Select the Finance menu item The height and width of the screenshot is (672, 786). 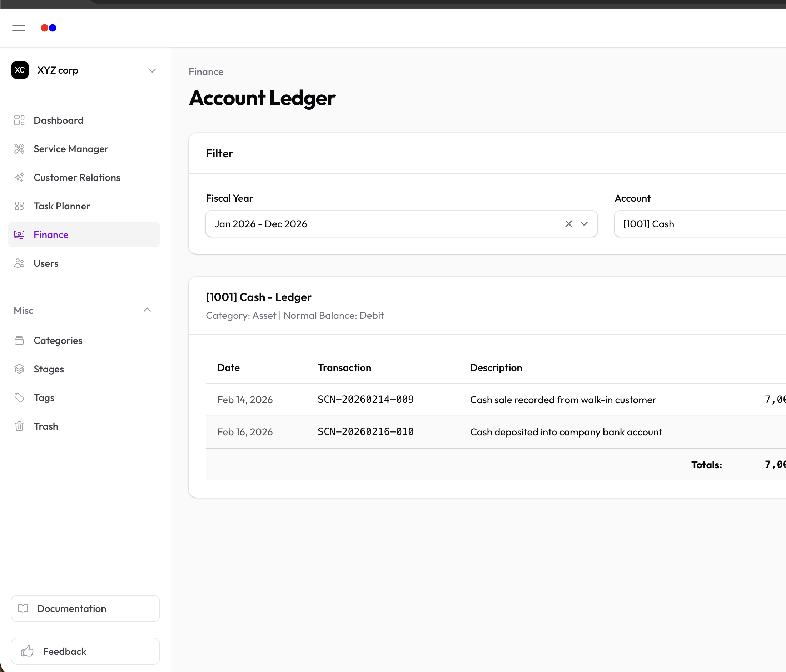[84, 234]
